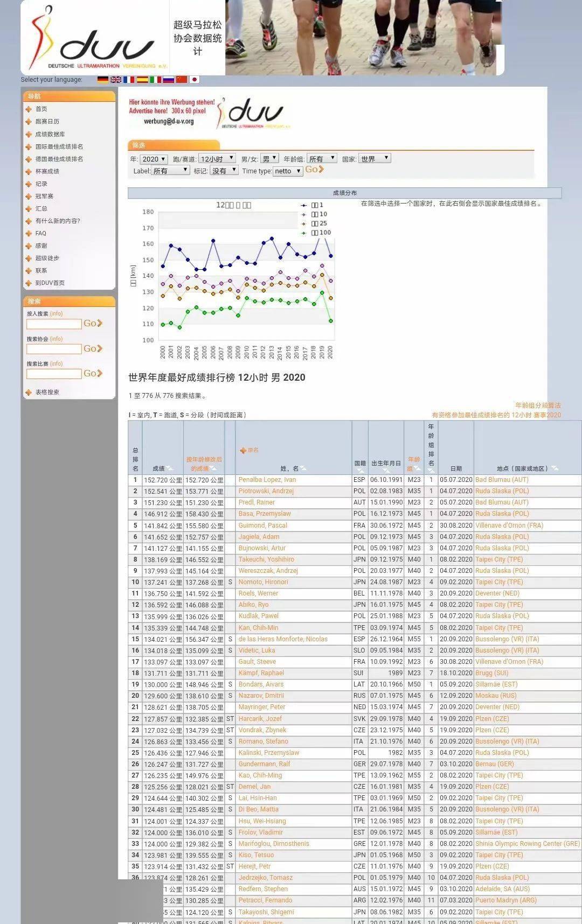
Task: Click the DUV logo in the top banner
Action: click(x=95, y=39)
